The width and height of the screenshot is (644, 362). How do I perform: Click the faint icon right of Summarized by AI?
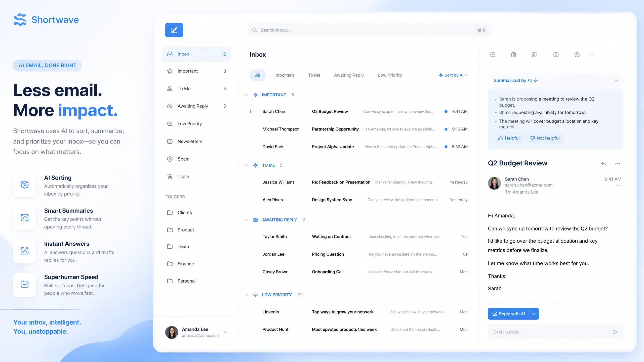[617, 80]
